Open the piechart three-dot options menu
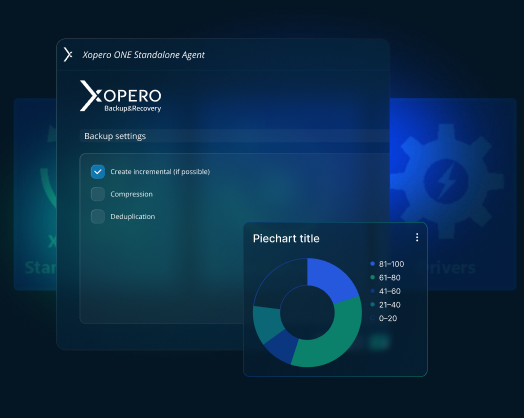The height and width of the screenshot is (418, 524). 417,237
